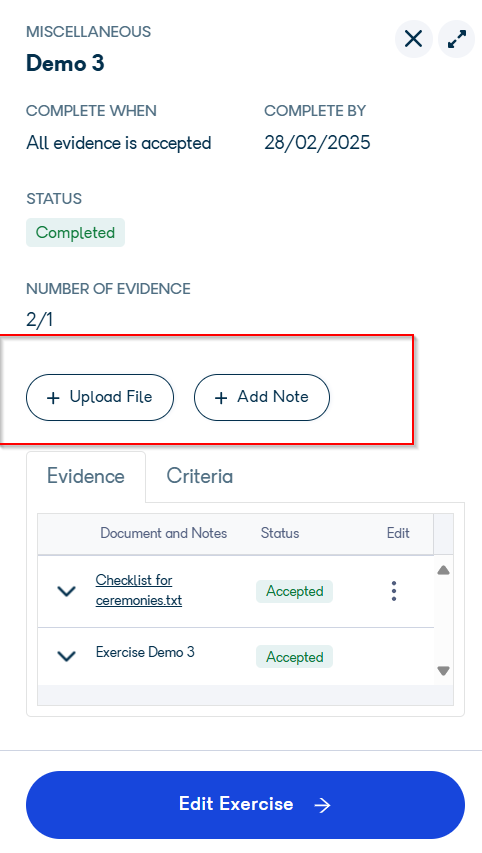
Task: Click Edit Exercise button
Action: pyautogui.click(x=245, y=805)
